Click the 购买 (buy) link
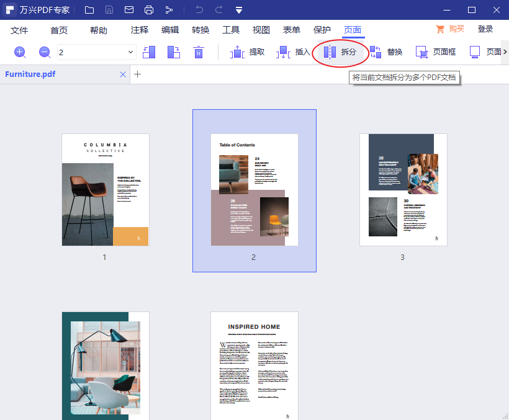The width and height of the screenshot is (509, 420). [450, 29]
